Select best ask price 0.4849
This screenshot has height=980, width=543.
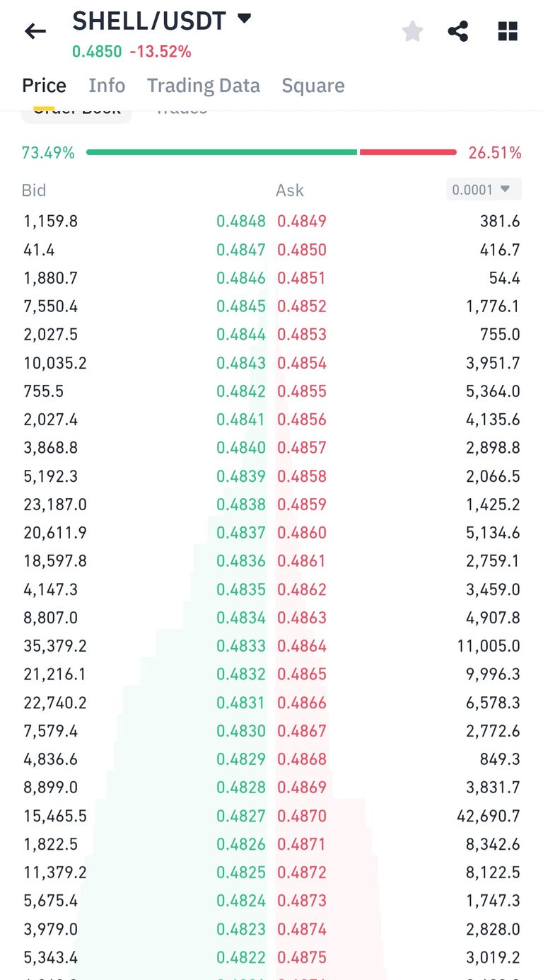pyautogui.click(x=302, y=221)
